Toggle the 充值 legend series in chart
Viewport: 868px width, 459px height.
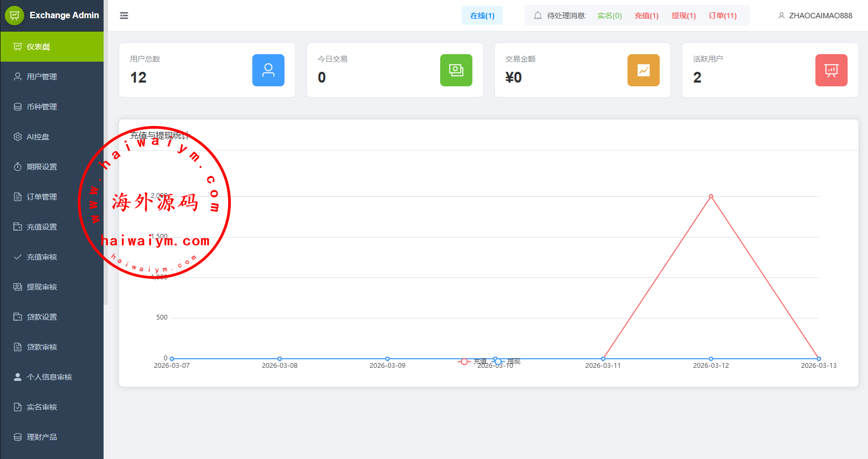(472, 361)
